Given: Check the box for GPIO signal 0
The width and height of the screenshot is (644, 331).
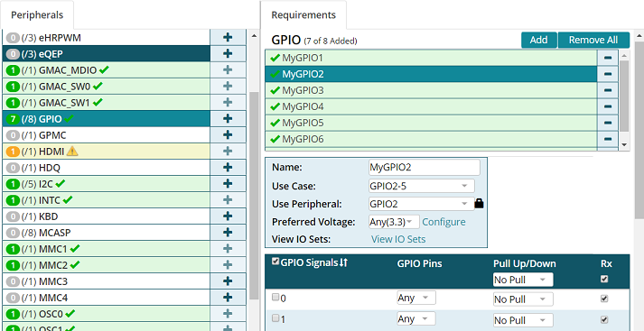Looking at the screenshot, I should tap(275, 298).
